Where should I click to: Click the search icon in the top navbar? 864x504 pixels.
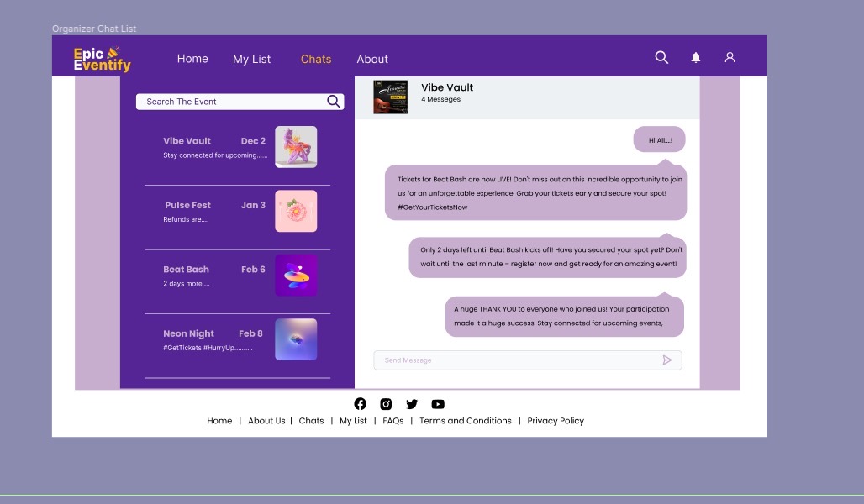coord(661,57)
